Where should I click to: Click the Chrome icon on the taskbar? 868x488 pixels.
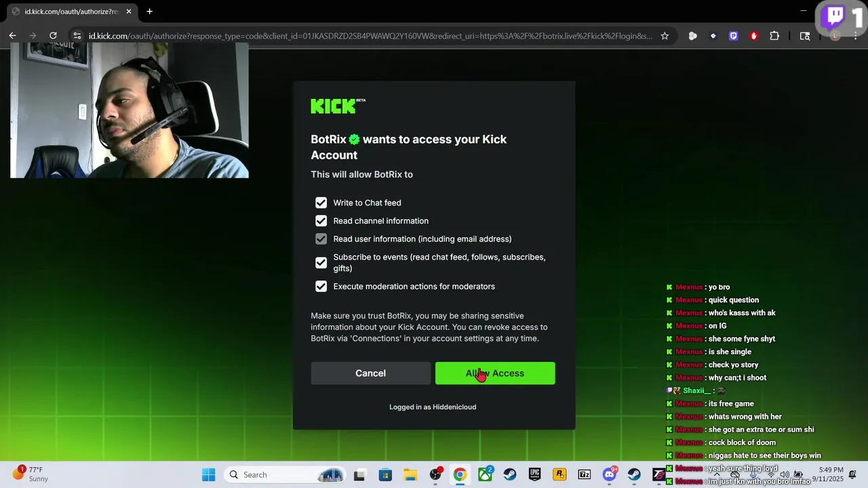pos(460,474)
